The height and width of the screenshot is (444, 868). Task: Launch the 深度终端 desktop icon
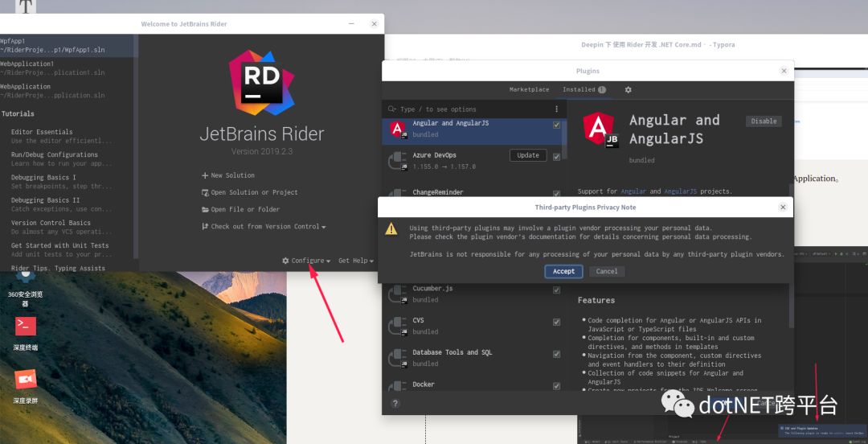tap(26, 334)
